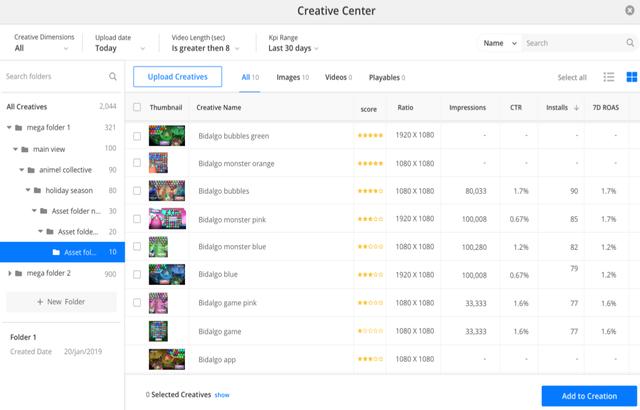Open the Kpi Range dropdown
The width and height of the screenshot is (640, 410).
295,48
